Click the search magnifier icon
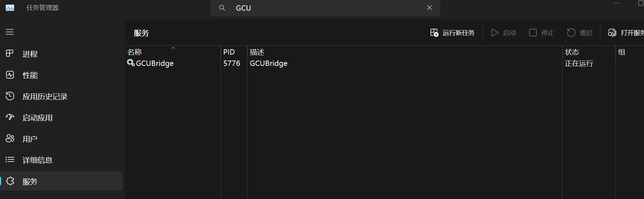Image resolution: width=644 pixels, height=199 pixels. pos(222,8)
